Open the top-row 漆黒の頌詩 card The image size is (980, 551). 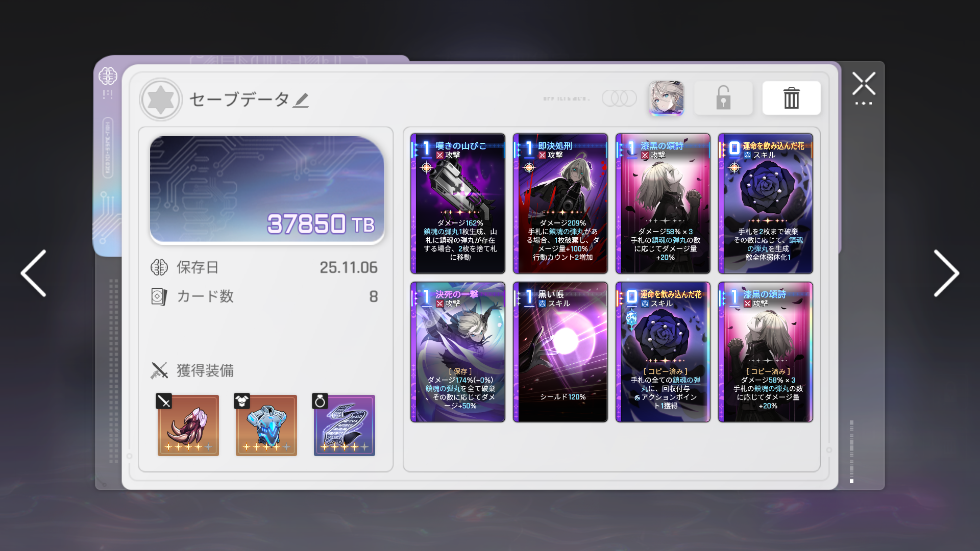(x=663, y=204)
